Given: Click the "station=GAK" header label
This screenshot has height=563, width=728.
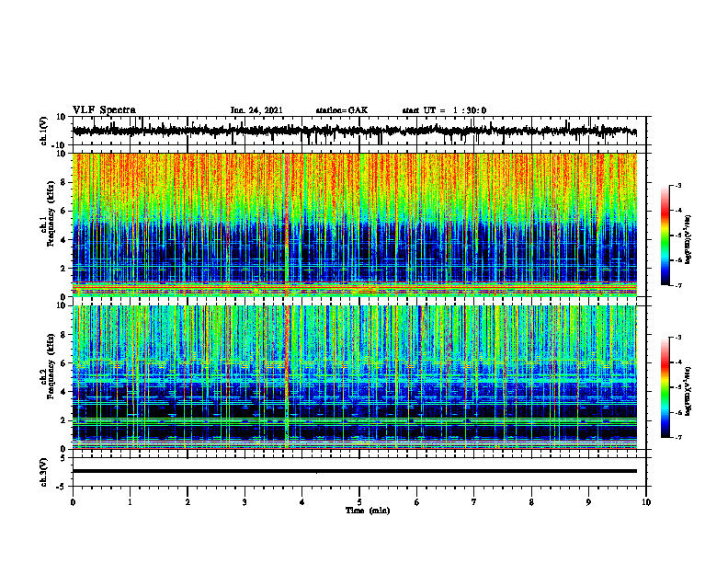Looking at the screenshot, I should pos(342,110).
